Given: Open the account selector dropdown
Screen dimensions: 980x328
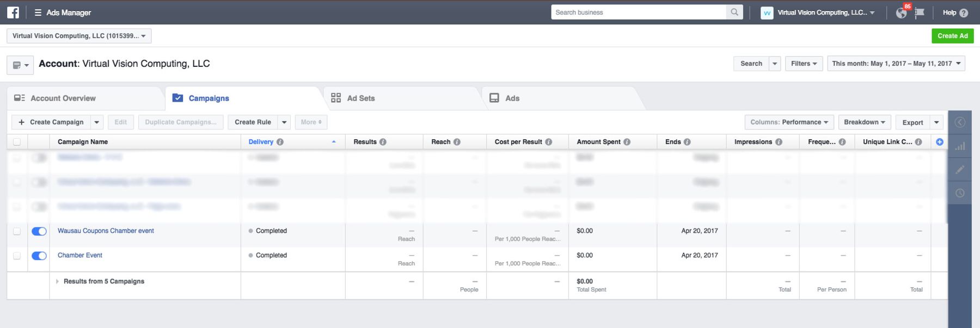Looking at the screenshot, I should tap(79, 36).
